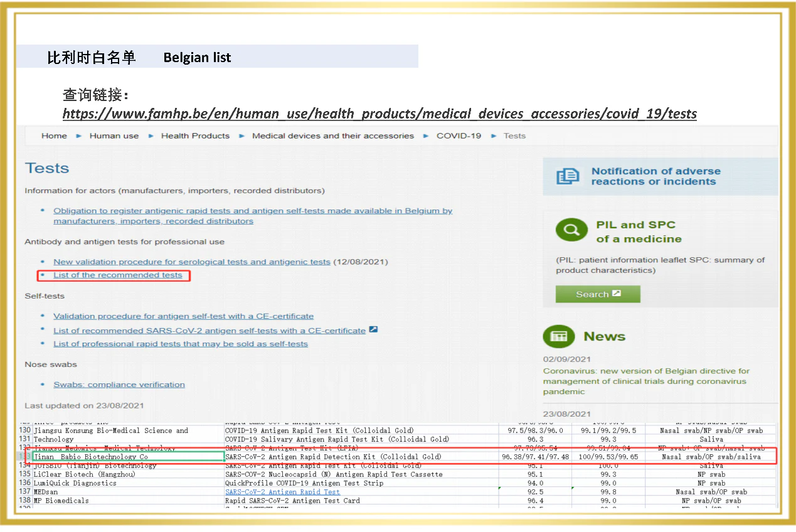Click the Last updated on 23/08/2021 text
796x532 pixels.
click(x=84, y=405)
